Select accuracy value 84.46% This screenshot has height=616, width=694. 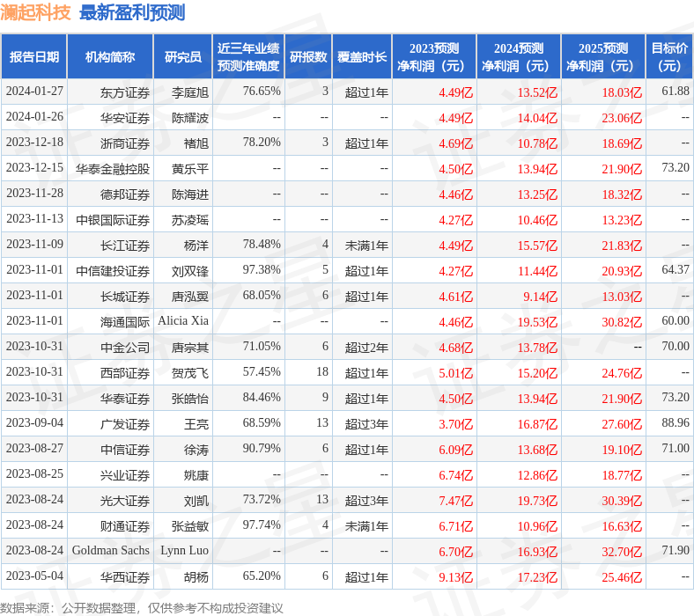(262, 398)
